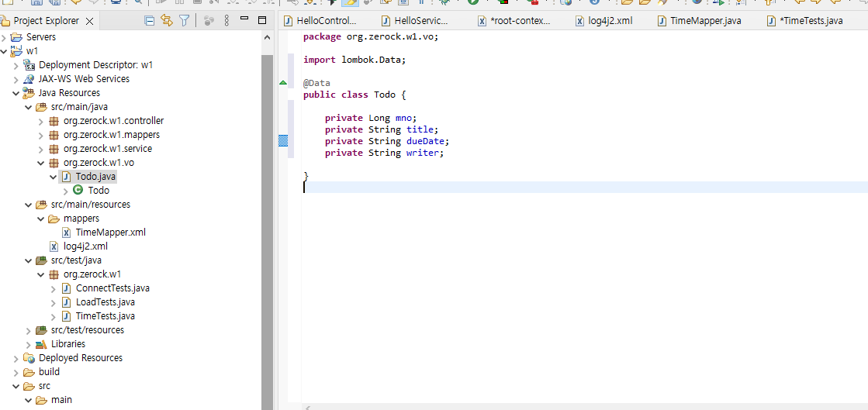The width and height of the screenshot is (868, 410).
Task: Click the up arrow of Project Explorer scrollbar
Action: click(268, 38)
